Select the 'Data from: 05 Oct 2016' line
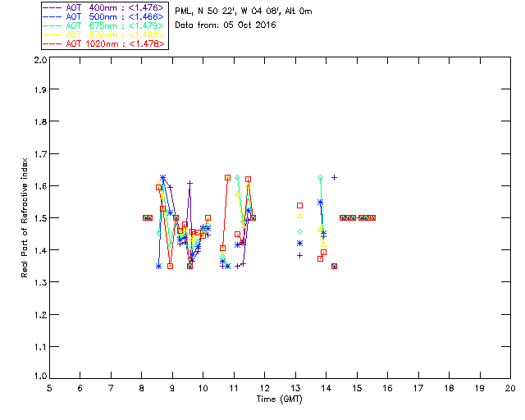525x420 pixels. coord(226,25)
